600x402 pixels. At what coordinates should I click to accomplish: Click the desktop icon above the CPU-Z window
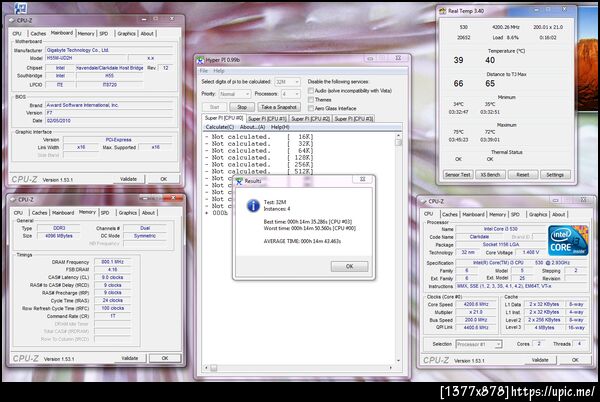pos(20,7)
